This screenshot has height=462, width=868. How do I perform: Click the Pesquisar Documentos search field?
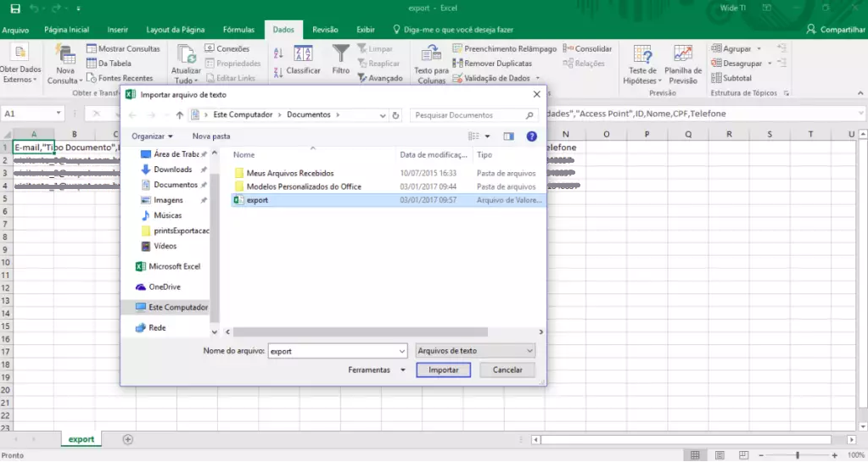pyautogui.click(x=473, y=115)
